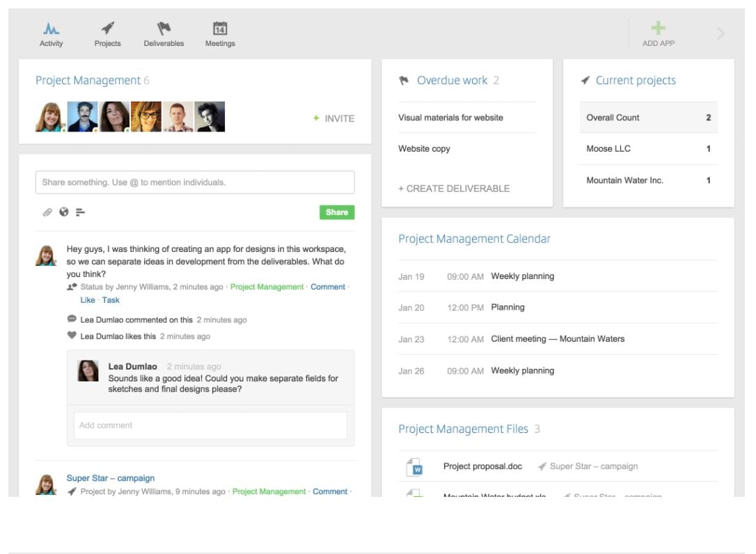Click the Project Management link on Jenny's status

(x=267, y=287)
